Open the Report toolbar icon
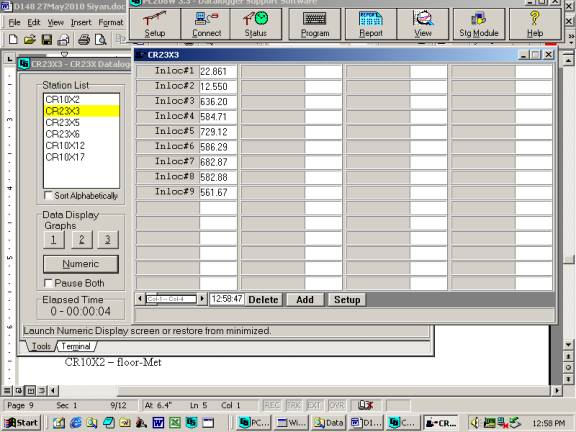The width and height of the screenshot is (576, 432). click(x=371, y=24)
